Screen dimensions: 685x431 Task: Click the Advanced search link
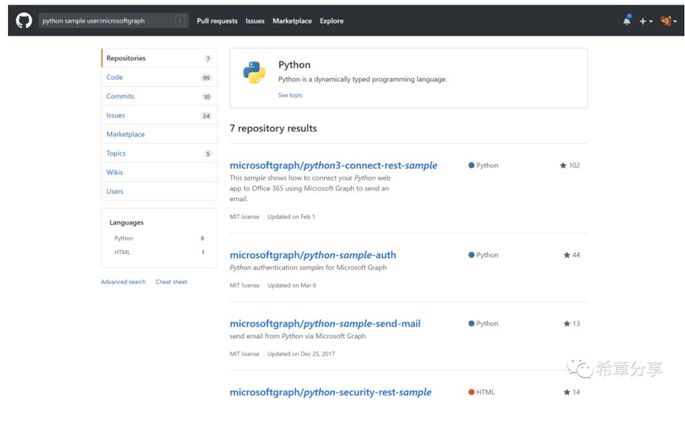pyautogui.click(x=123, y=282)
